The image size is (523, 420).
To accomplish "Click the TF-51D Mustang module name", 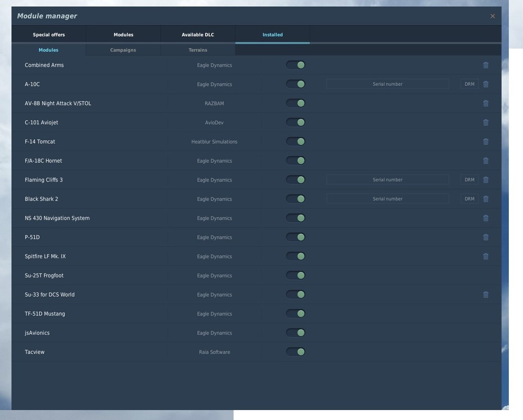I will click(x=44, y=314).
